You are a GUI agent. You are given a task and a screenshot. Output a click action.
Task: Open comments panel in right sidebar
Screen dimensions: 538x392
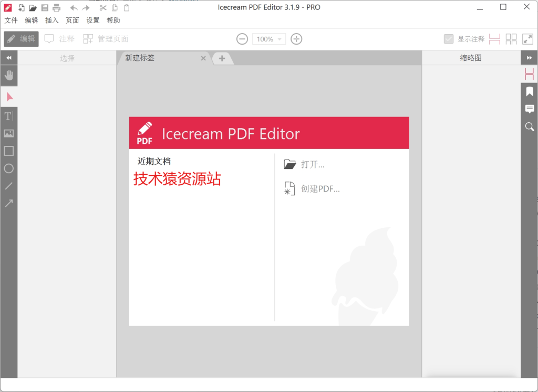[530, 109]
